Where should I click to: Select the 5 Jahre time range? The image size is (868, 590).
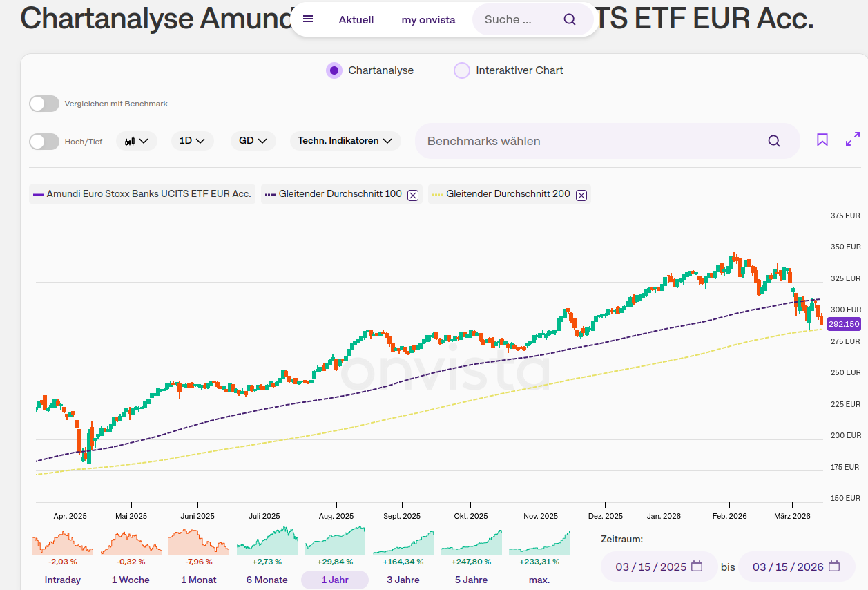[472, 580]
